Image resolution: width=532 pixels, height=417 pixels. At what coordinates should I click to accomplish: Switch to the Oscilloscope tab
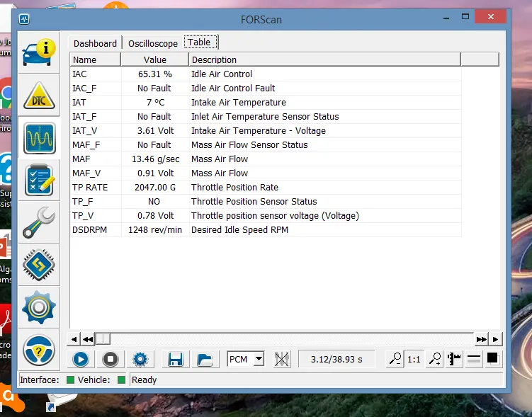153,43
